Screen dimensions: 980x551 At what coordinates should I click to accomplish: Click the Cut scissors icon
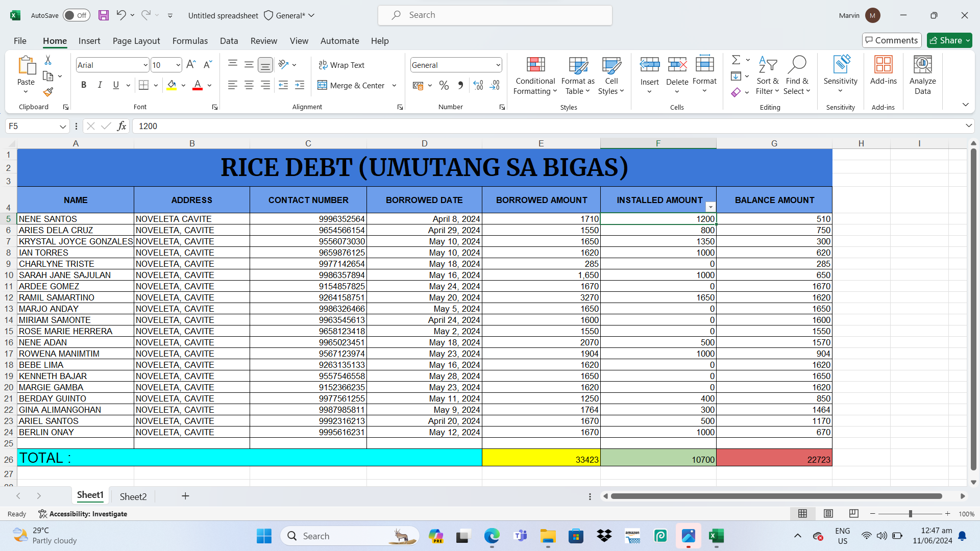[x=48, y=60]
